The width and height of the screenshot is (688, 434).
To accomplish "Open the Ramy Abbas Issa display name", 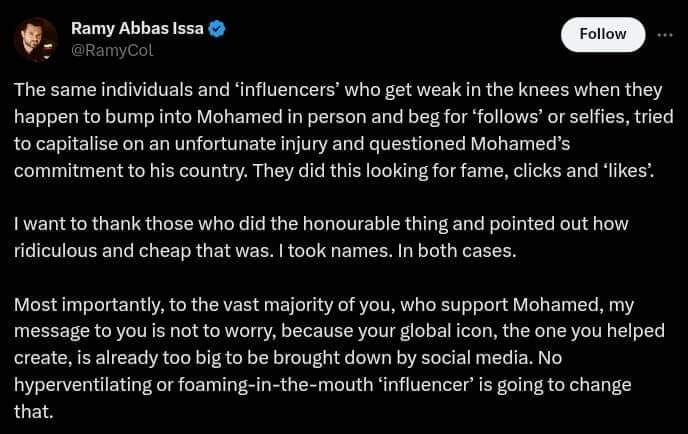I will click(137, 29).
